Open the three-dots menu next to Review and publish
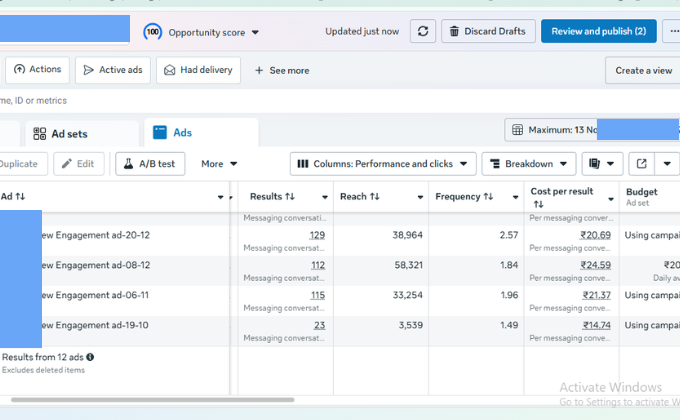This screenshot has height=420, width=680. (x=672, y=32)
